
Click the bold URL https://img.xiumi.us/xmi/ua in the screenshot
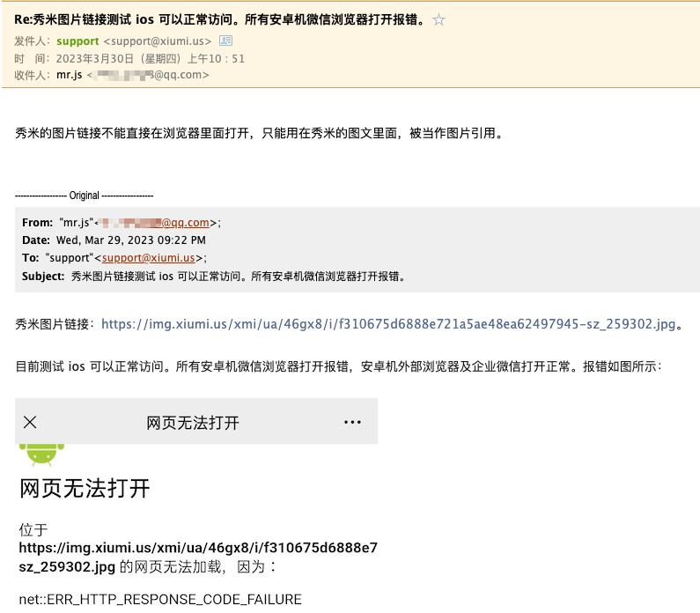198,548
